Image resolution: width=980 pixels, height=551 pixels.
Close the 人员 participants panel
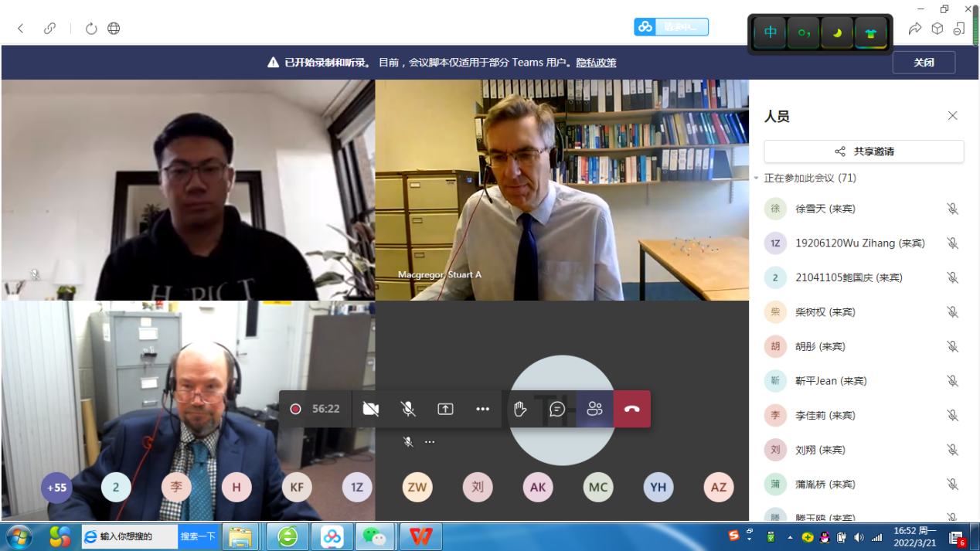952,116
